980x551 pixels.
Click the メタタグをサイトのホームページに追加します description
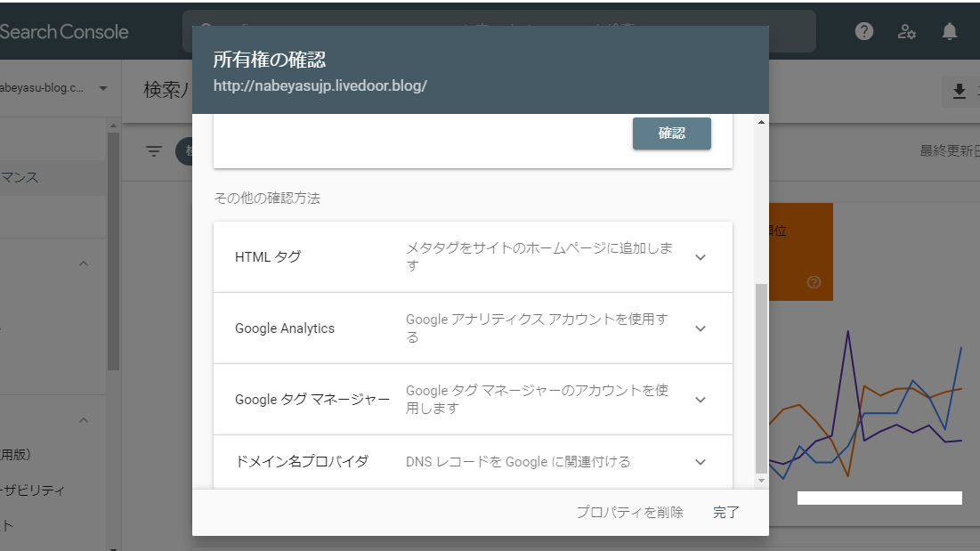click(539, 256)
